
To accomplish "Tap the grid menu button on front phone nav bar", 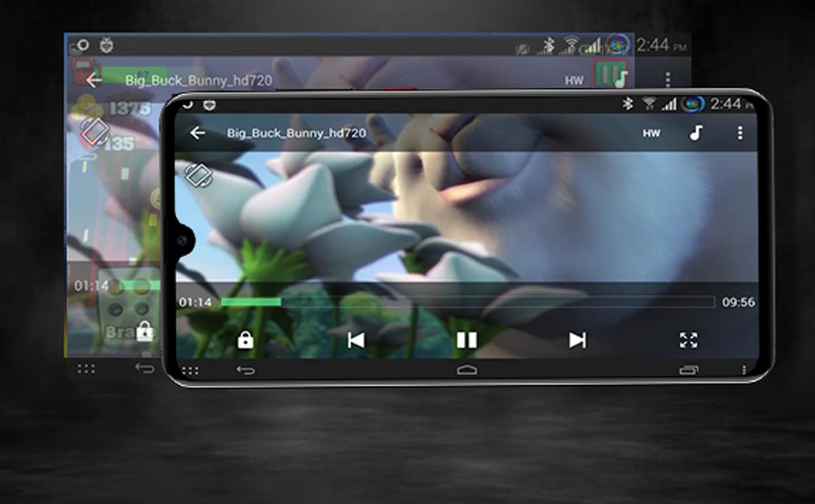I will click(190, 371).
